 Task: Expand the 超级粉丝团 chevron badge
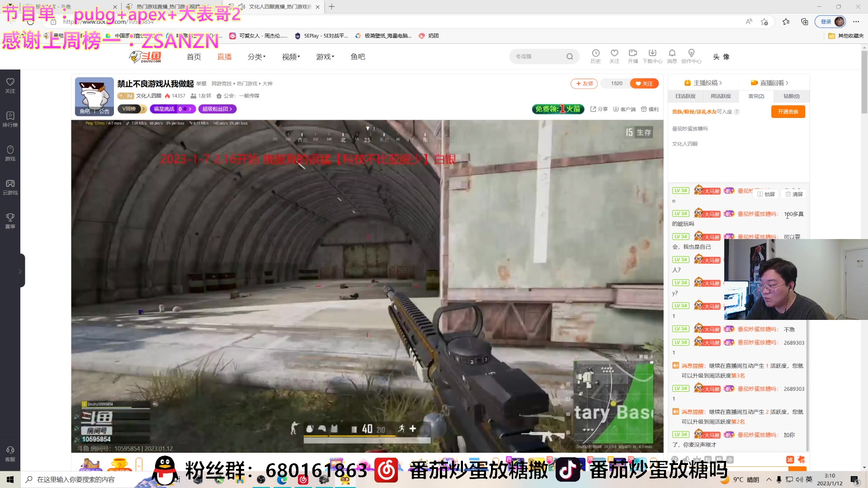coord(217,109)
